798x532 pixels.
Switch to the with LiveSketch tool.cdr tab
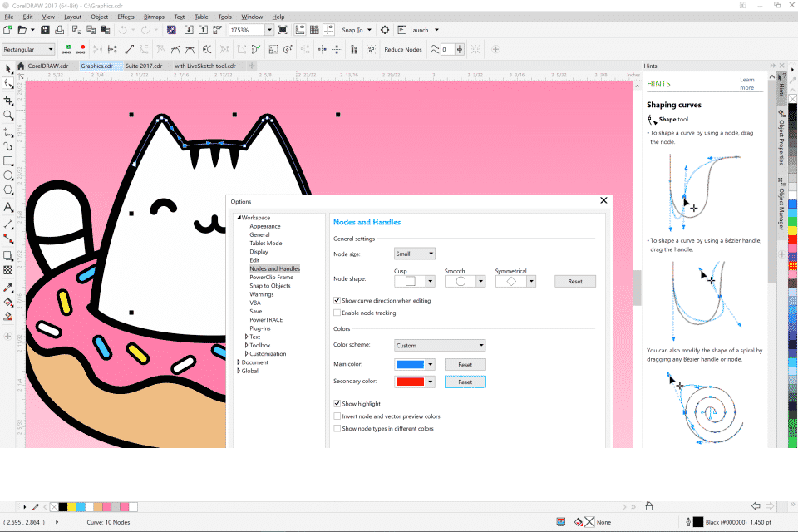pyautogui.click(x=205, y=66)
